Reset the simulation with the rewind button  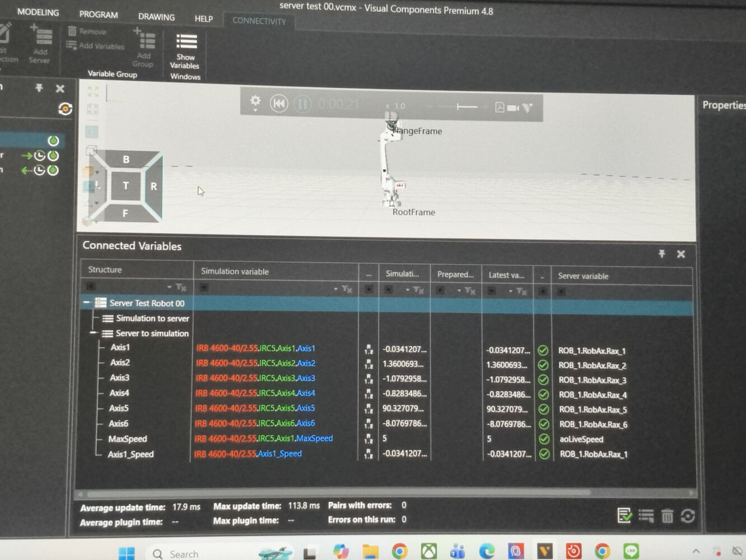pos(279,103)
